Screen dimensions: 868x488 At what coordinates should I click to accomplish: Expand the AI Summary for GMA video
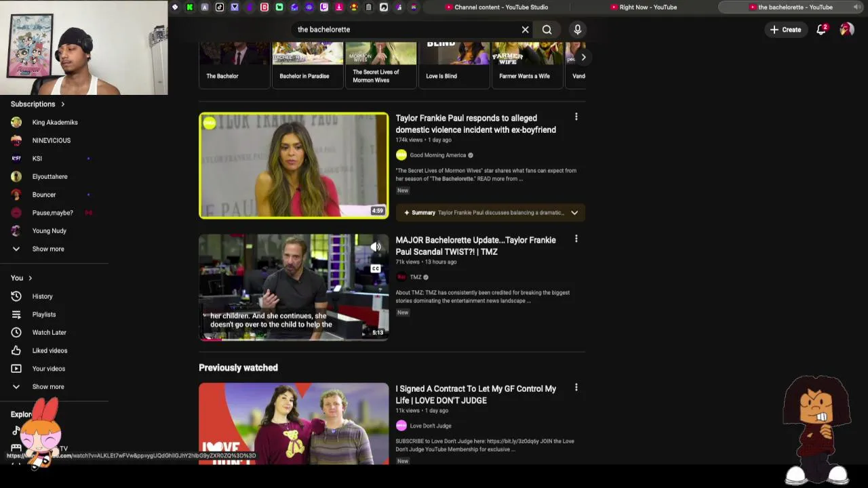(x=574, y=213)
